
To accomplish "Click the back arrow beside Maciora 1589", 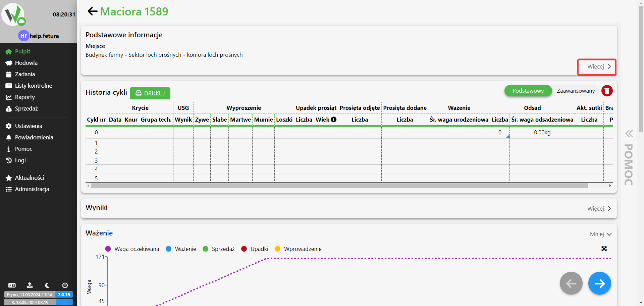I will click(x=92, y=11).
